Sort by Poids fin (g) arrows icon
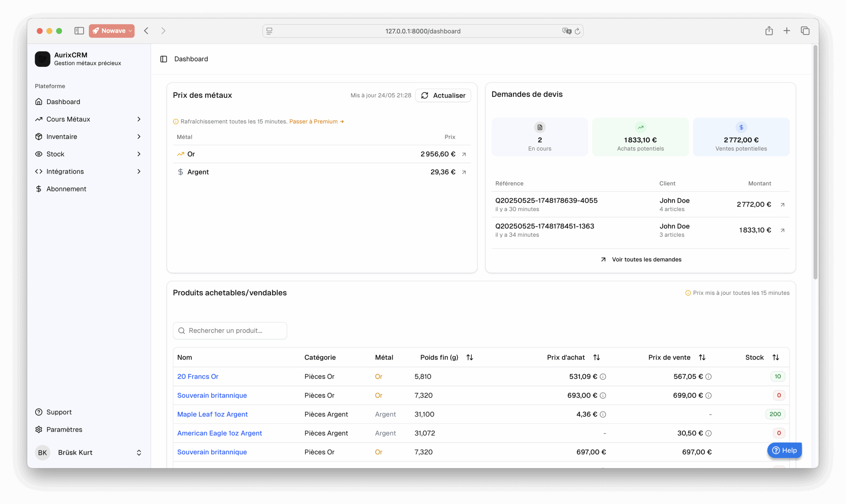 point(470,357)
